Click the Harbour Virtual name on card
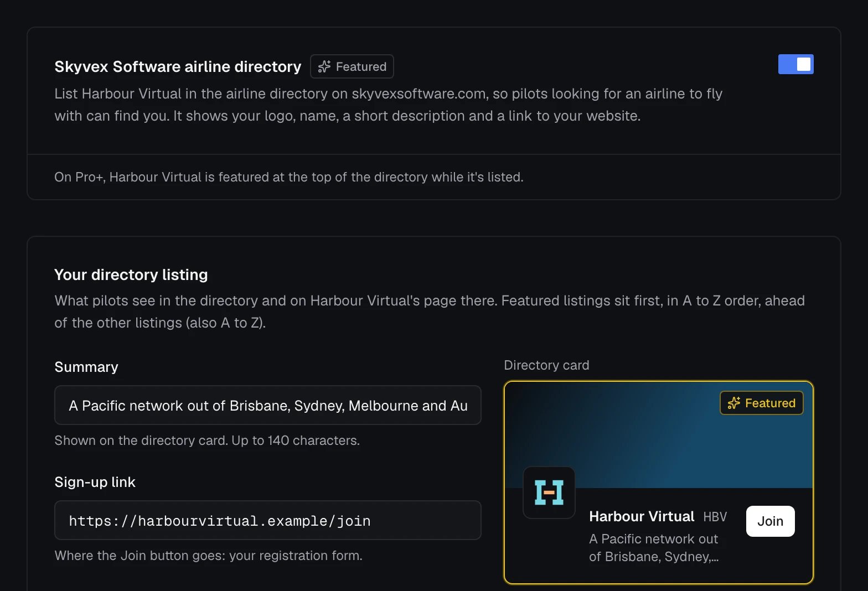 tap(642, 516)
